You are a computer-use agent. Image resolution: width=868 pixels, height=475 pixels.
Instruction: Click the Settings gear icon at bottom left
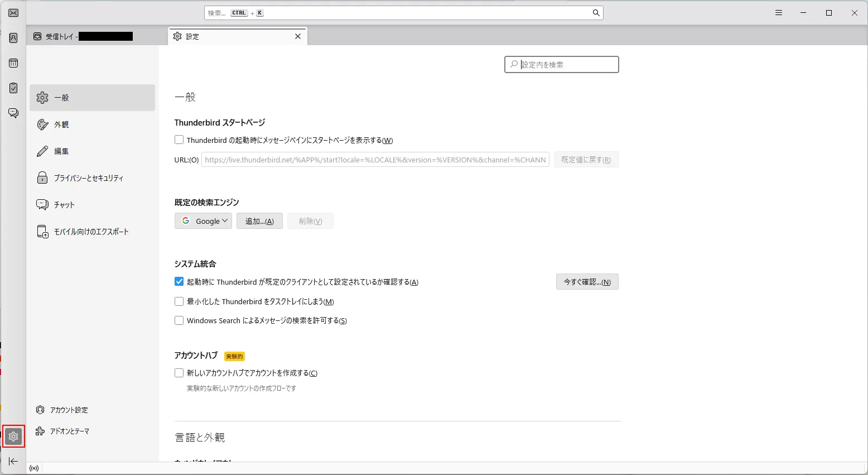(x=13, y=436)
